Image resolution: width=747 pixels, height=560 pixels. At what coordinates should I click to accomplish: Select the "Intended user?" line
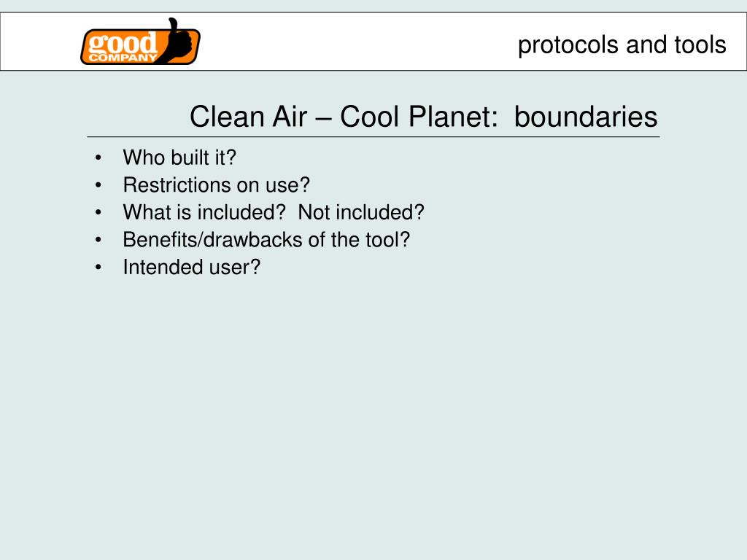[x=192, y=267]
